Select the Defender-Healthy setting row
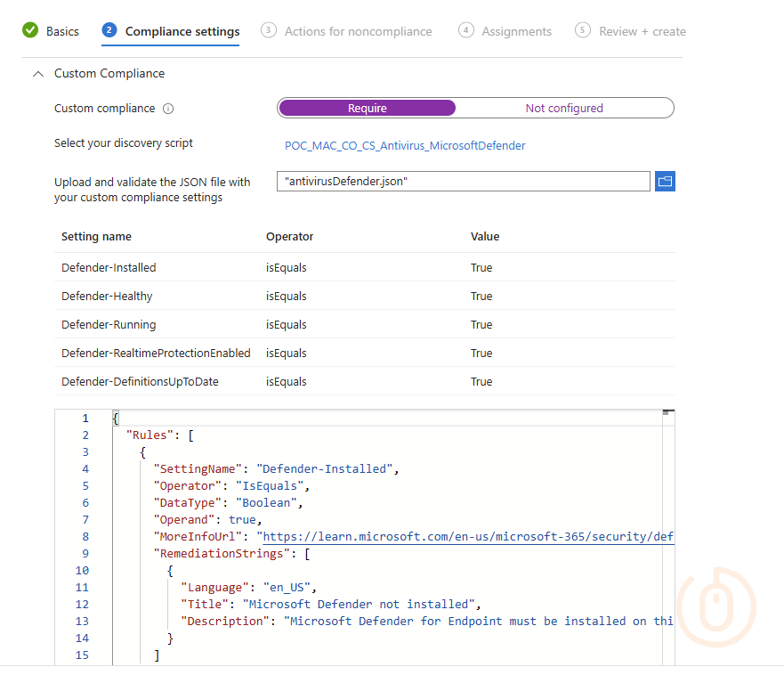 click(x=365, y=296)
